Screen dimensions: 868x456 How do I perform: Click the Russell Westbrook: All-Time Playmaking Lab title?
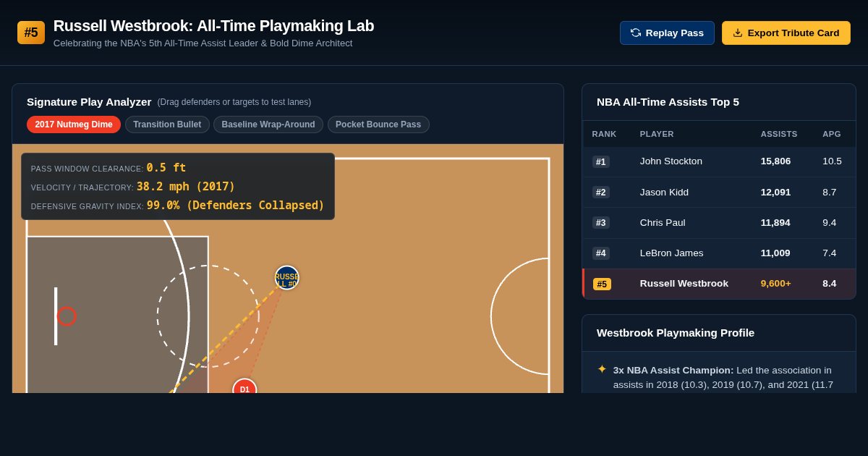pyautogui.click(x=213, y=26)
